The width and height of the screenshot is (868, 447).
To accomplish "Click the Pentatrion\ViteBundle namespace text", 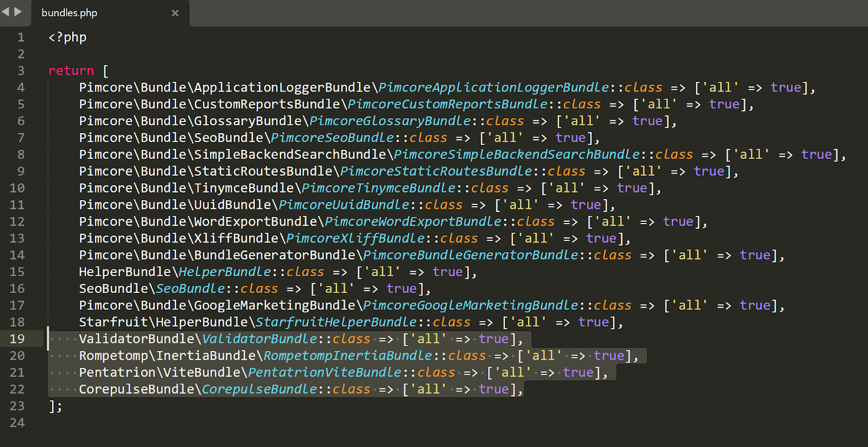I will tap(159, 373).
